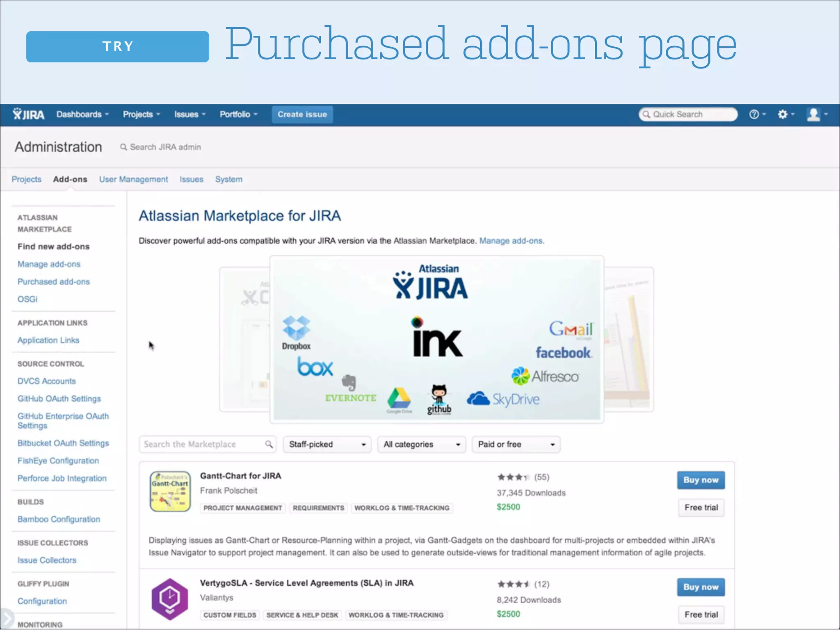Open Issue Collectors link
This screenshot has height=630, width=840.
(x=47, y=560)
